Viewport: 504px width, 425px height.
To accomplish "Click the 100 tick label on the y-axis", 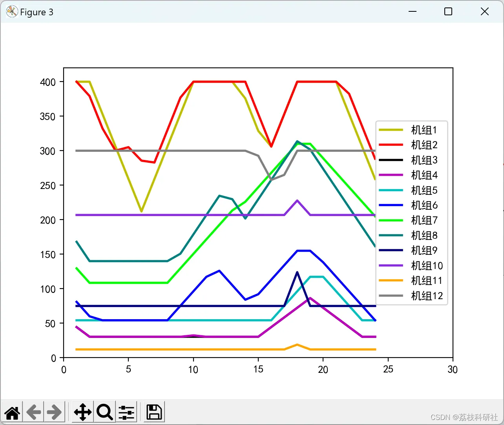I will tap(48, 289).
